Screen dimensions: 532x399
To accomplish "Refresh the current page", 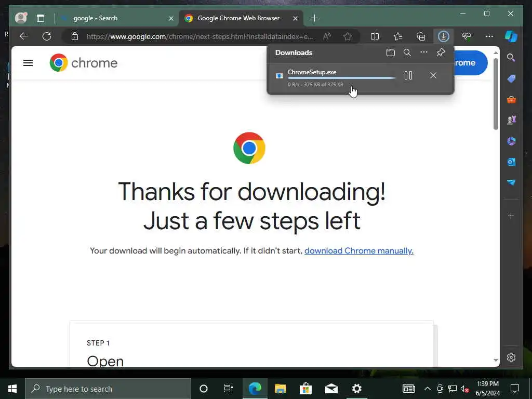I will (47, 36).
